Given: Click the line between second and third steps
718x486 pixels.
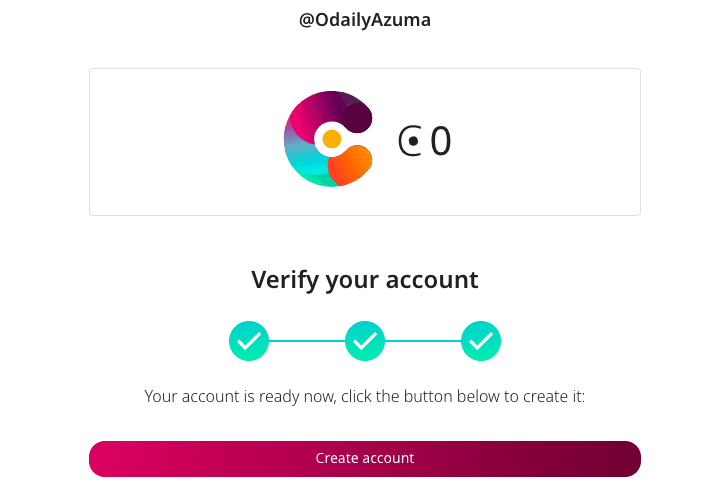Looking at the screenshot, I should coord(423,341).
